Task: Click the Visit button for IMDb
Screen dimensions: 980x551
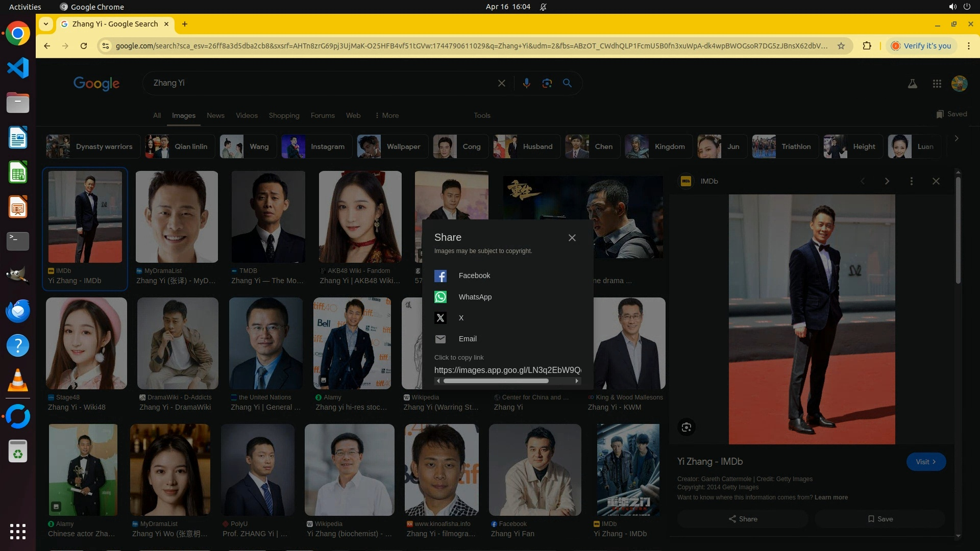Action: [x=925, y=462]
